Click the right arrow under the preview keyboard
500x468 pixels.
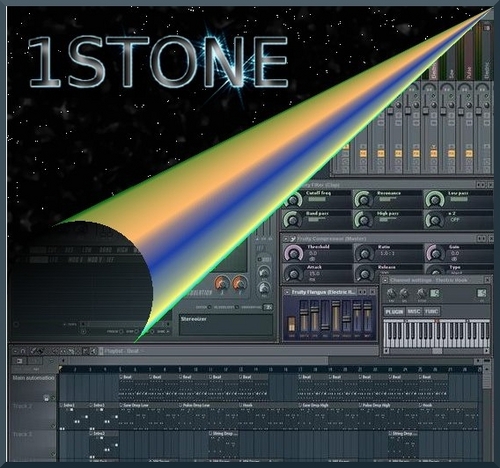click(x=487, y=351)
